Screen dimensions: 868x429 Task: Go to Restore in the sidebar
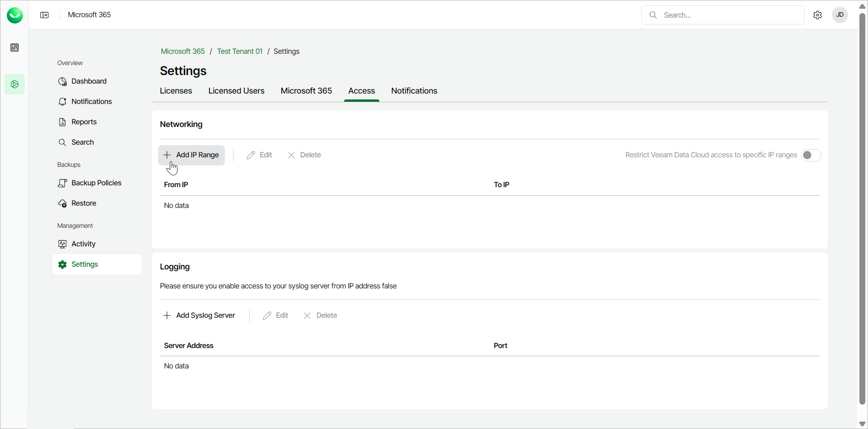(84, 203)
